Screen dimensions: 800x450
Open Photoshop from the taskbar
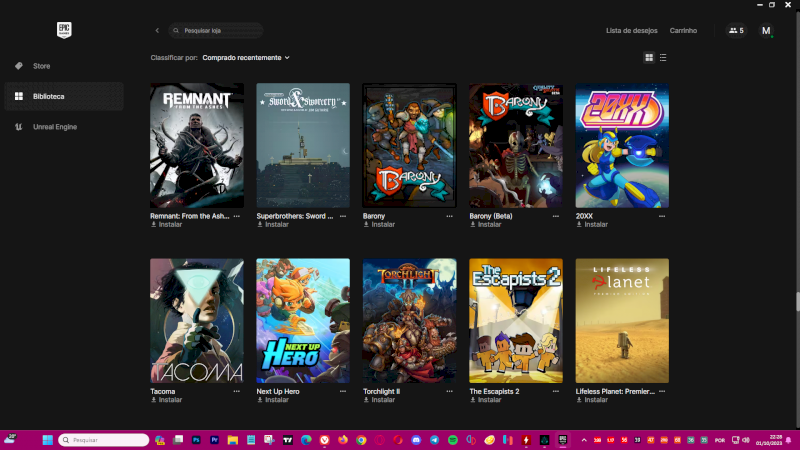point(196,440)
